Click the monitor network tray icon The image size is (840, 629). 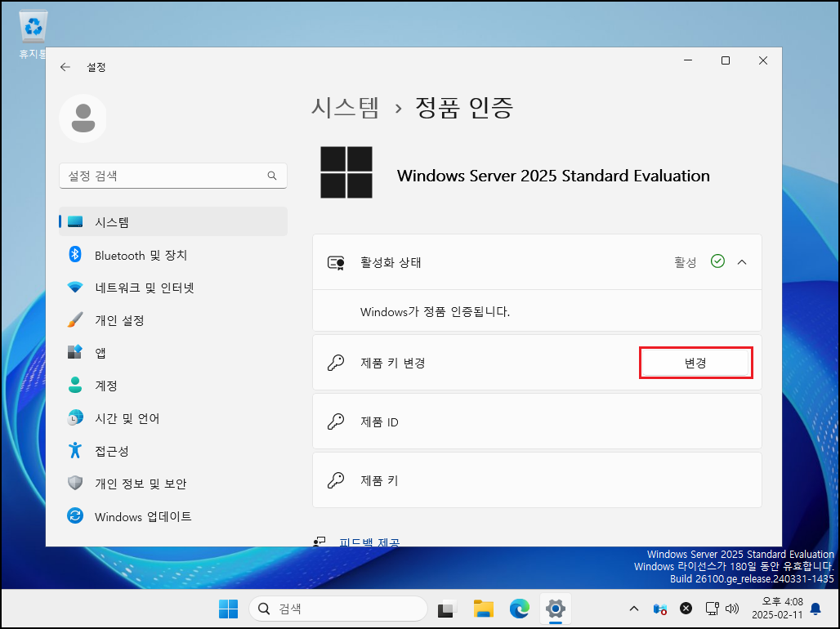[x=712, y=608]
